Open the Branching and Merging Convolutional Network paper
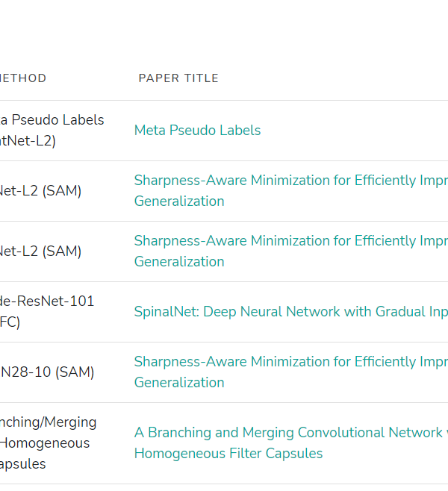 (288, 433)
